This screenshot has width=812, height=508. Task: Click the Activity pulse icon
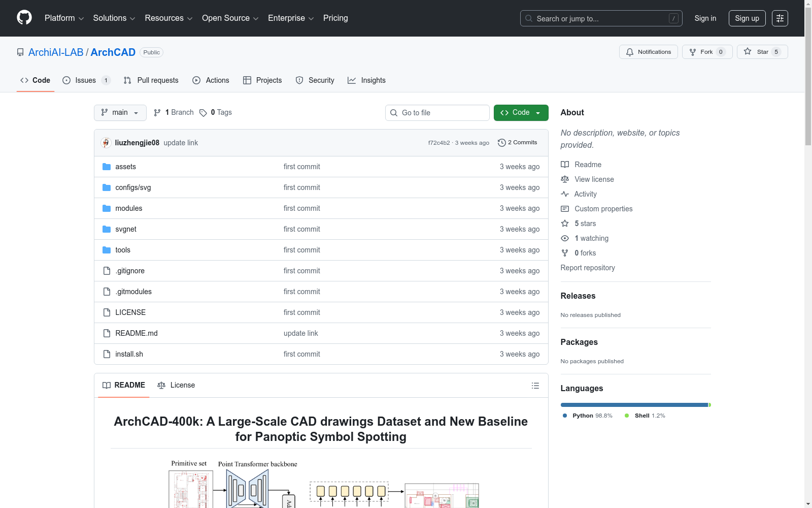tap(565, 194)
